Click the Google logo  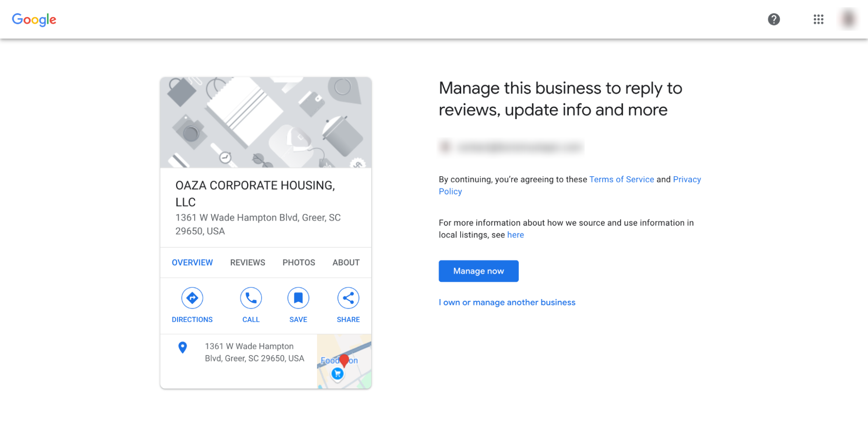click(x=34, y=20)
